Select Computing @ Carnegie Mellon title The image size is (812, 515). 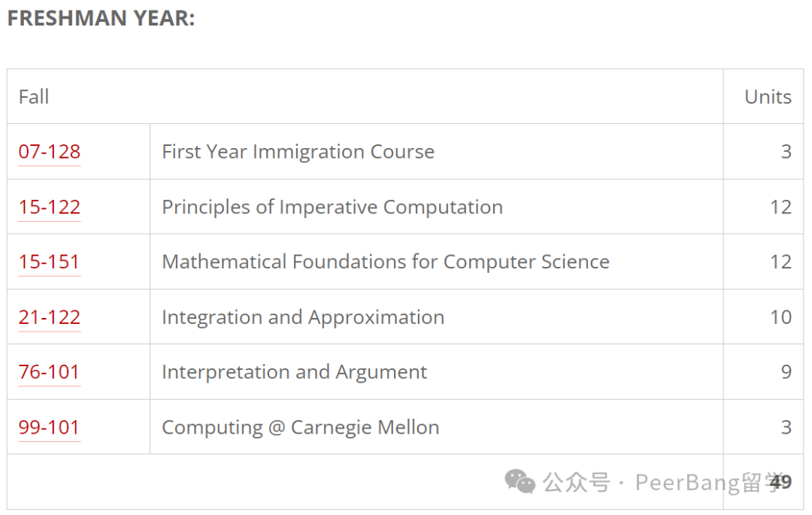pos(300,428)
